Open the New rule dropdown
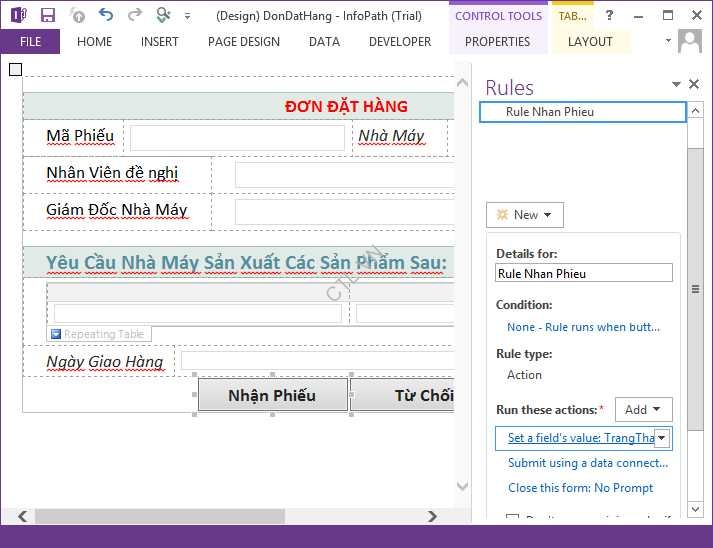This screenshot has width=713, height=548. coord(525,215)
